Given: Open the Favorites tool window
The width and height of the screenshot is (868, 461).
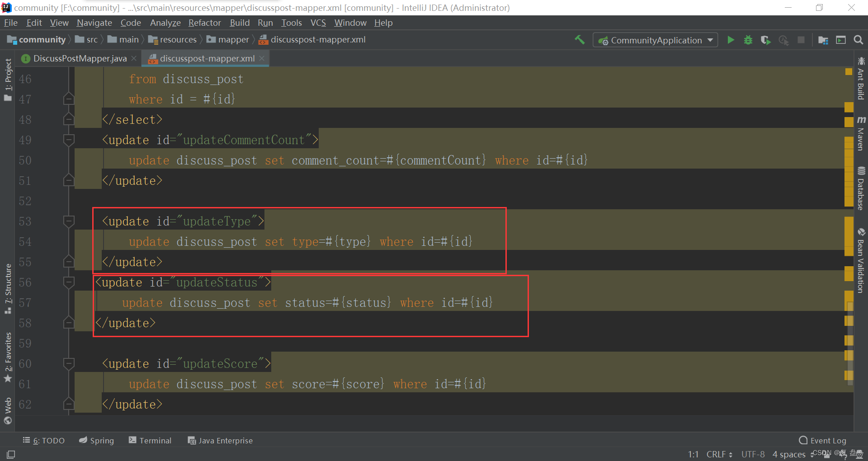Looking at the screenshot, I should pyautogui.click(x=8, y=357).
